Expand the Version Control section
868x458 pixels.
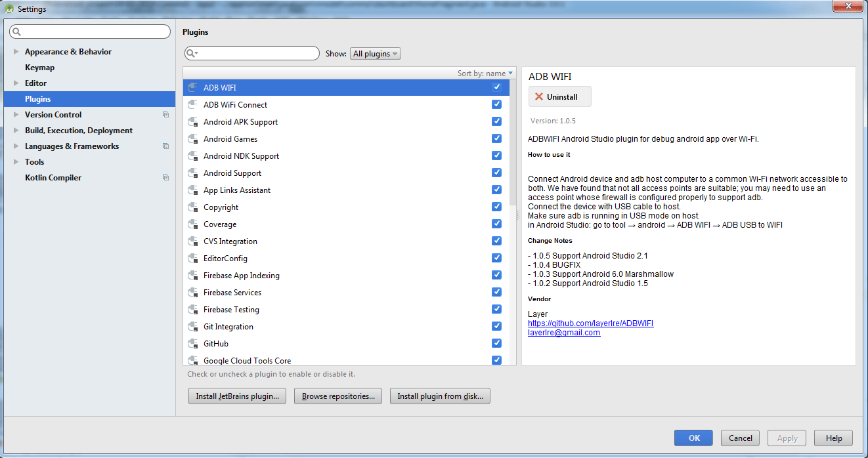[16, 115]
